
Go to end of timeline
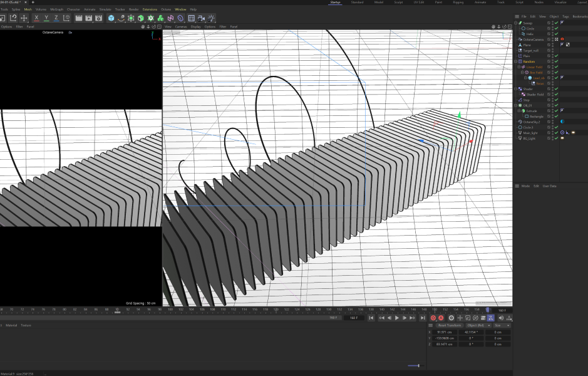423,318
